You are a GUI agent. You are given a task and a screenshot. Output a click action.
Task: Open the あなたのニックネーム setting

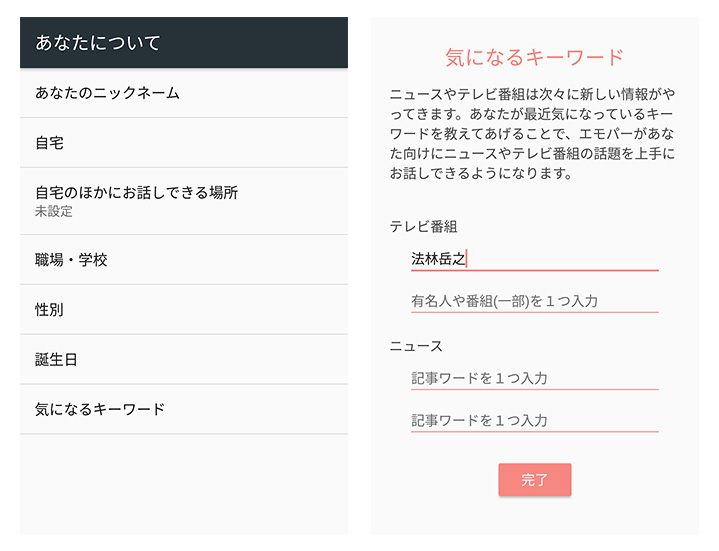click(107, 93)
